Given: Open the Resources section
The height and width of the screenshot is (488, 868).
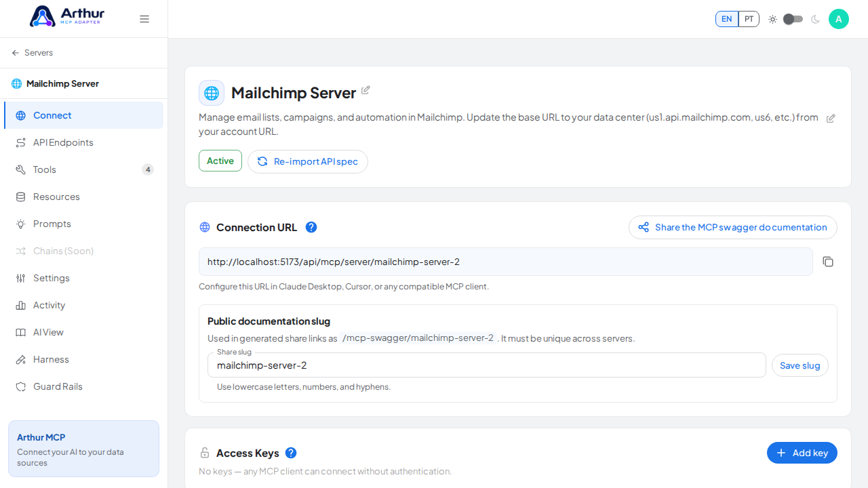Looking at the screenshot, I should pos(84,197).
